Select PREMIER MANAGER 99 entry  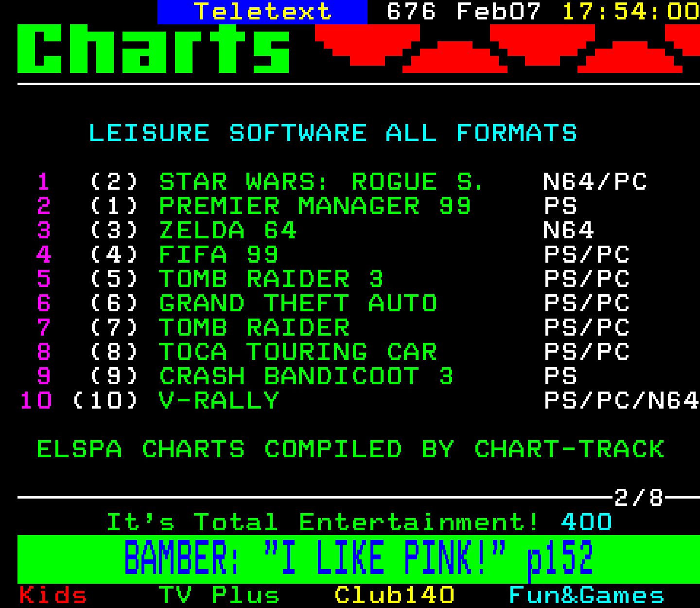(315, 206)
